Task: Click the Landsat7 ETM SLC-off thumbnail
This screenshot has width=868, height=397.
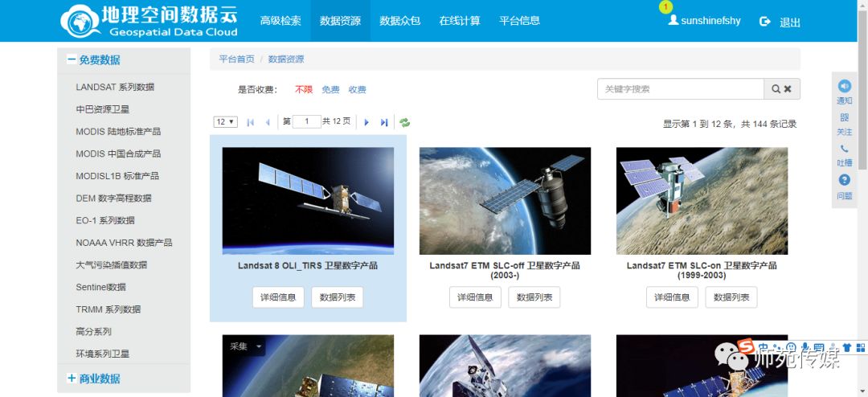Action: click(505, 201)
